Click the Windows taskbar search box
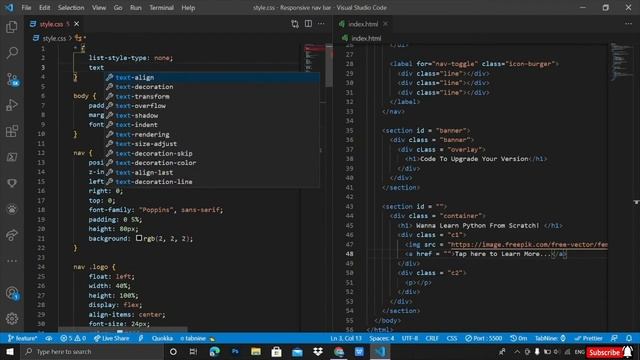 [92, 351]
